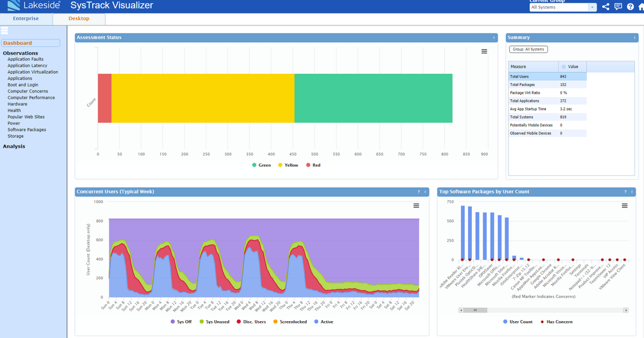Image resolution: width=644 pixels, height=338 pixels.
Task: Open Application Virtualization observation
Action: click(33, 72)
